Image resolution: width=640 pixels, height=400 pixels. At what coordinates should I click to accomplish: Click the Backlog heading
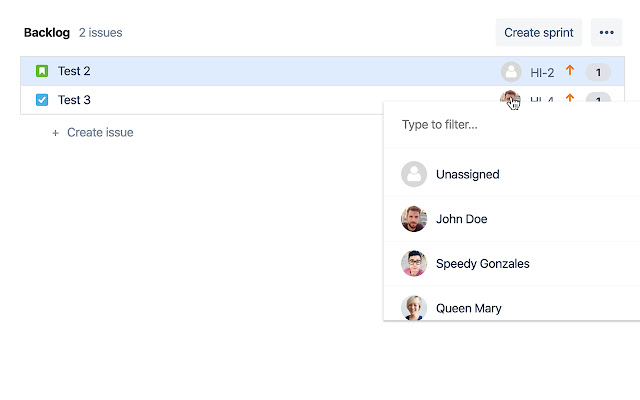pos(47,32)
